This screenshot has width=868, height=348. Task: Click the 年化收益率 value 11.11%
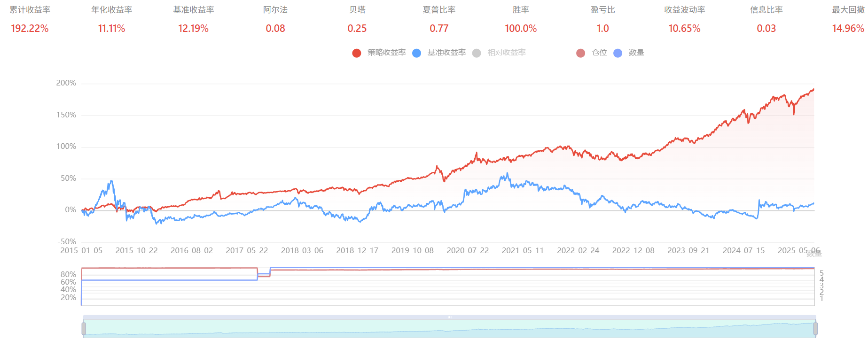(x=111, y=29)
